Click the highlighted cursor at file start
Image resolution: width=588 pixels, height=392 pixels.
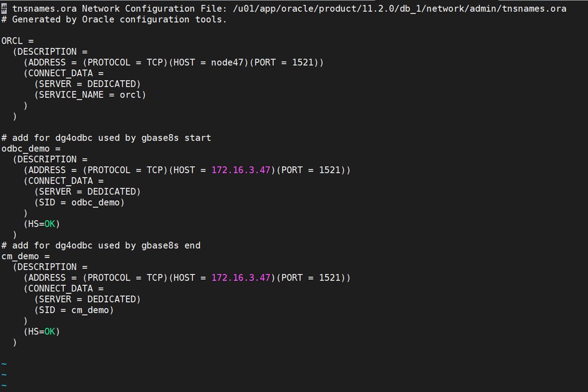pyautogui.click(x=4, y=8)
